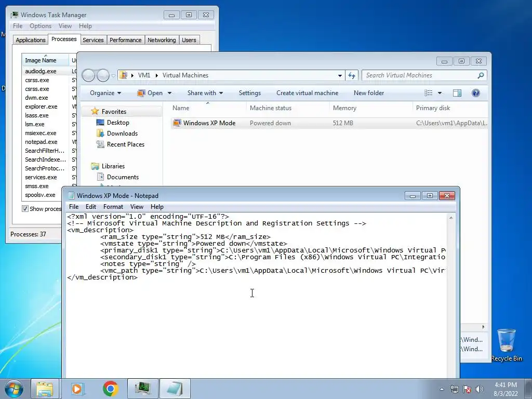
Task: Open the Share with dropdown
Action: pyautogui.click(x=205, y=93)
